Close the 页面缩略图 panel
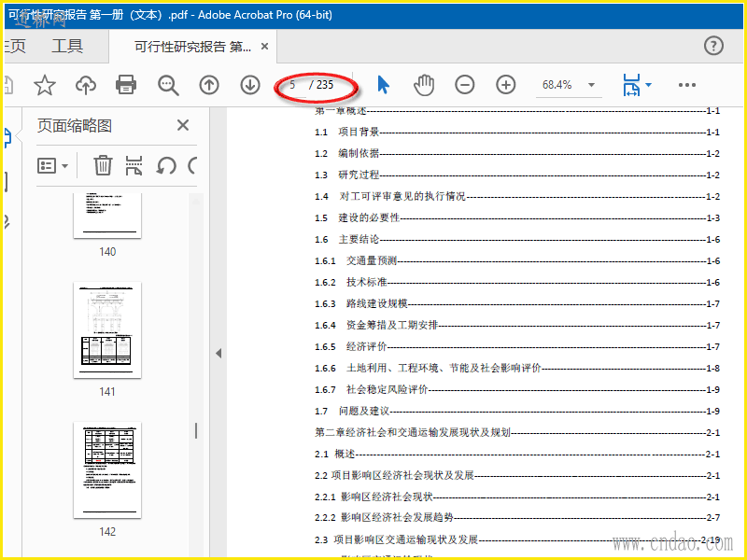Viewport: 747px width, 560px height. pos(183,125)
